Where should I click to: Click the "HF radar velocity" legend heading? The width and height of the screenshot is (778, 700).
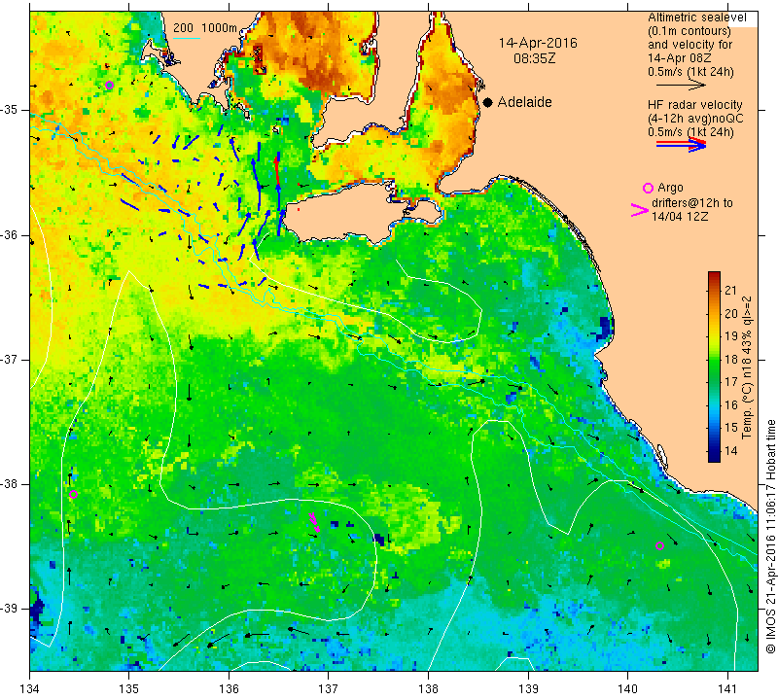pyautogui.click(x=694, y=105)
